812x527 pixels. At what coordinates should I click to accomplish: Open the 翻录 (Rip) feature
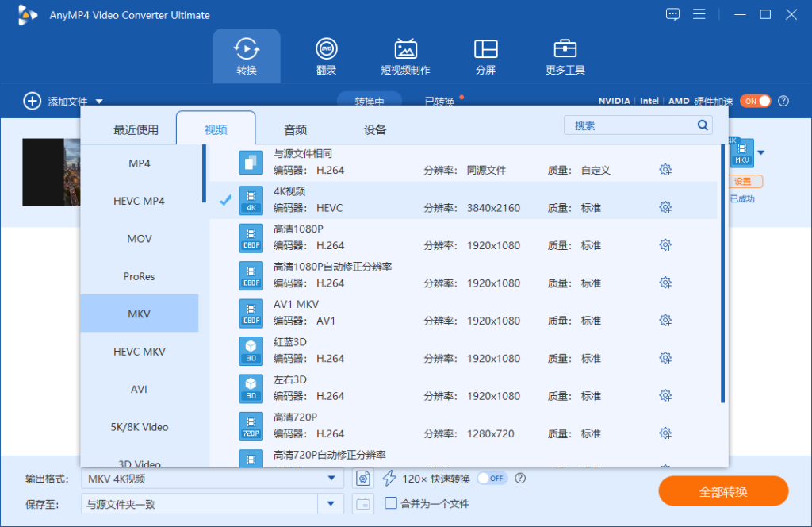[326, 54]
